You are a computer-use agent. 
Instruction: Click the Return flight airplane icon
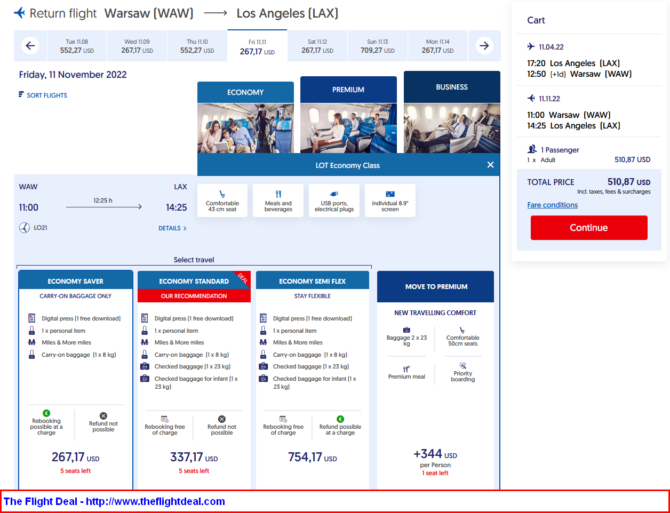point(20,13)
